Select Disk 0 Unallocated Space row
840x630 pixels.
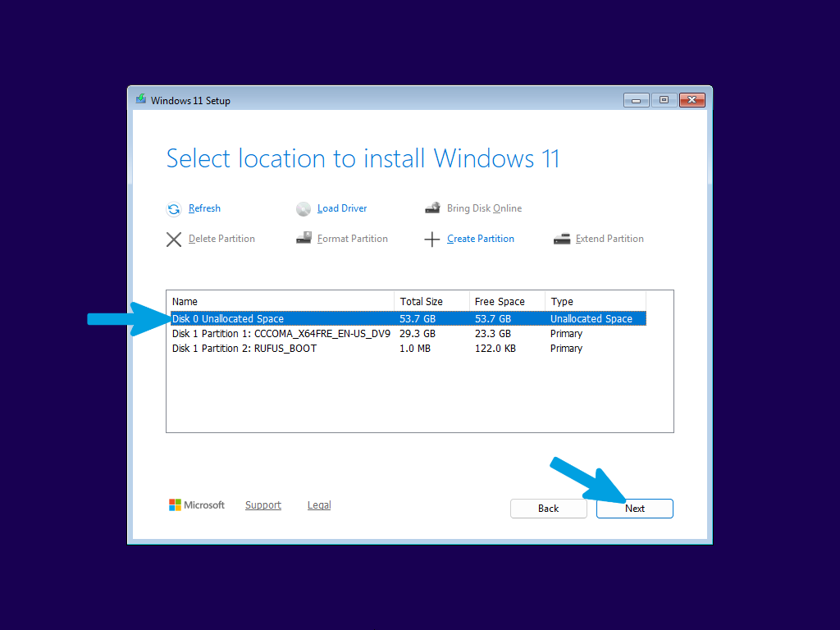409,318
